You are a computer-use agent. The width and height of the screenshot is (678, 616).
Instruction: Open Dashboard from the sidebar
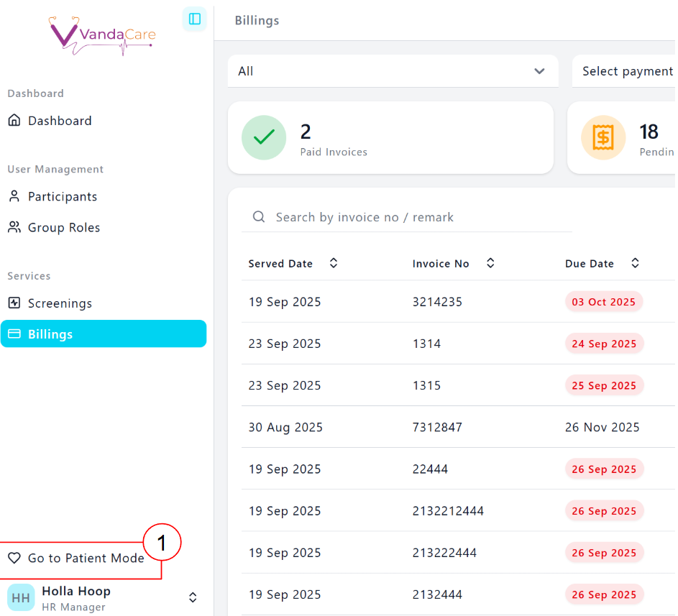(60, 121)
